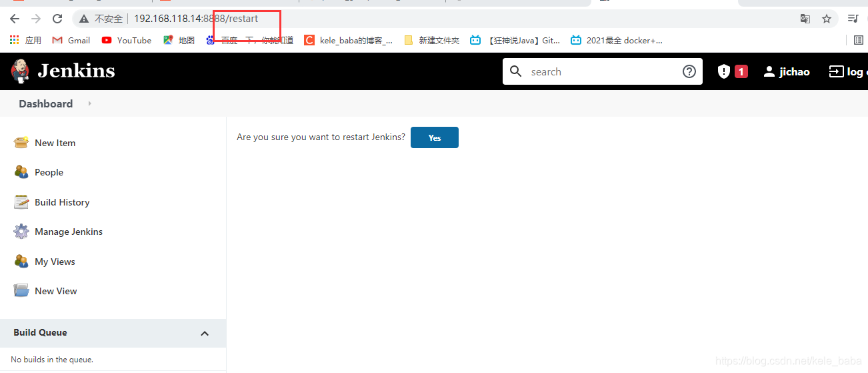Open the People link
868x373 pixels.
tap(49, 172)
